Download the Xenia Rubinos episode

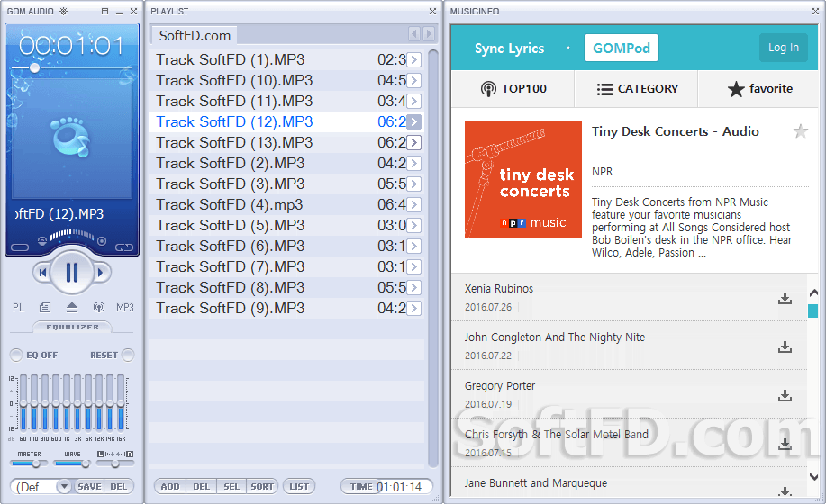(785, 298)
